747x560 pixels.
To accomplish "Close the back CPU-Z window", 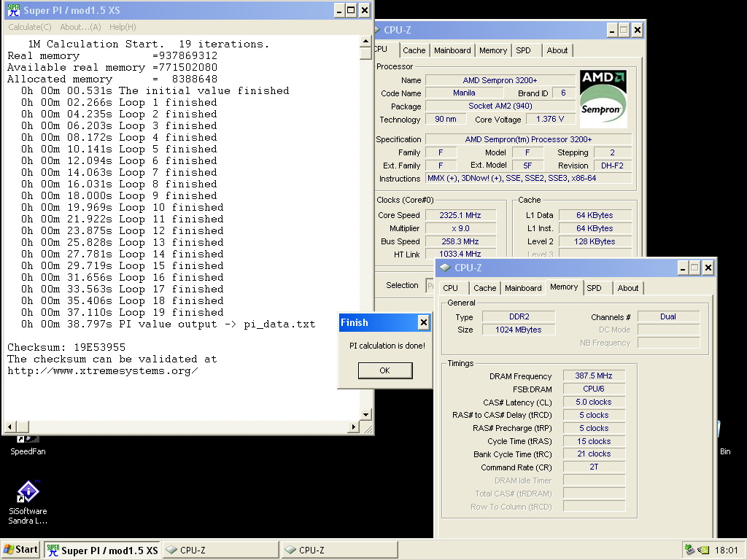I will point(638,30).
